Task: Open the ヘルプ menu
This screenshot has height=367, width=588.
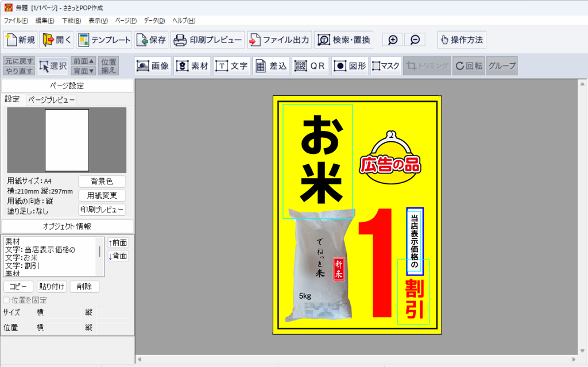Action: pos(184,21)
